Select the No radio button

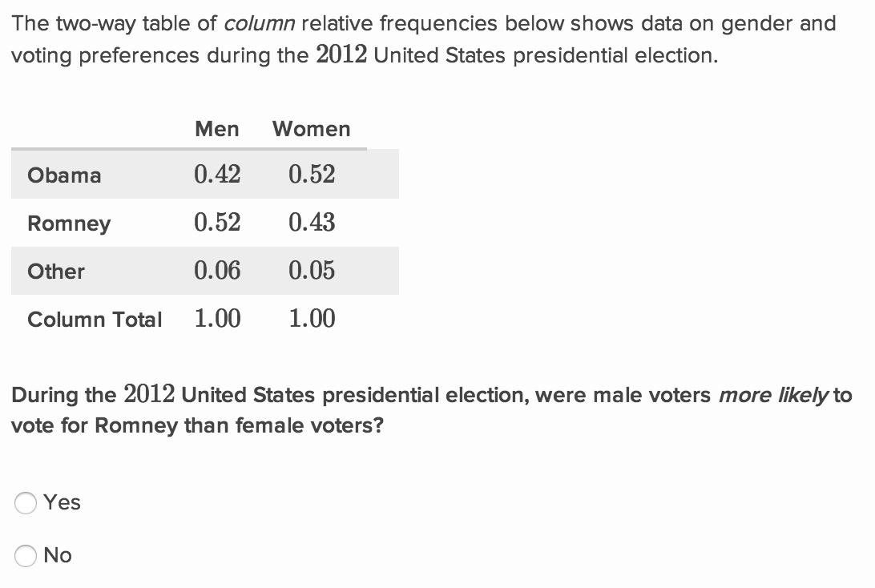(x=26, y=556)
